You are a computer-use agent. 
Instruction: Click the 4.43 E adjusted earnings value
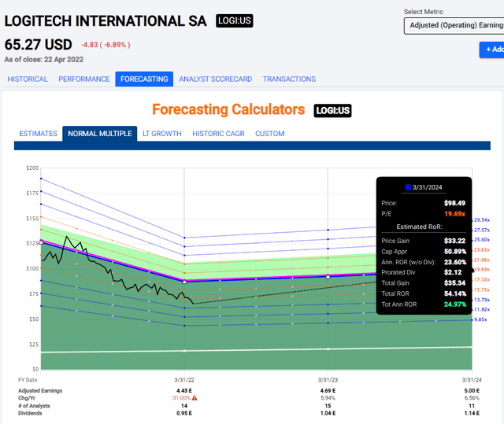coord(184,391)
